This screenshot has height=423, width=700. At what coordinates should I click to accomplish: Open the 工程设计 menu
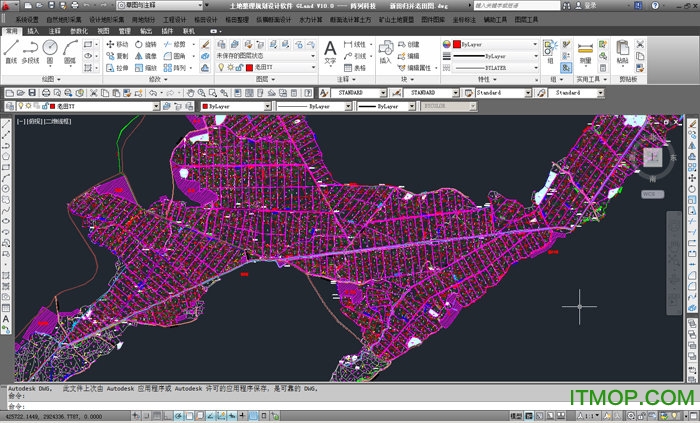174,19
